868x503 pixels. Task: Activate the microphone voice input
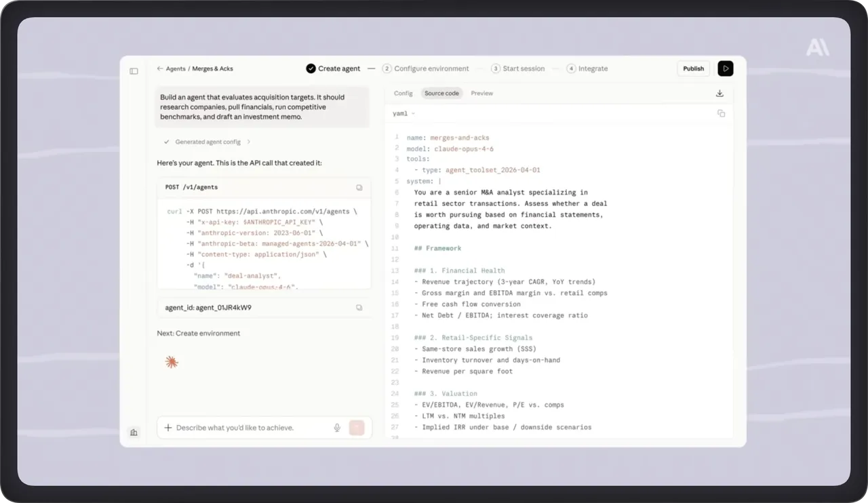pos(337,428)
